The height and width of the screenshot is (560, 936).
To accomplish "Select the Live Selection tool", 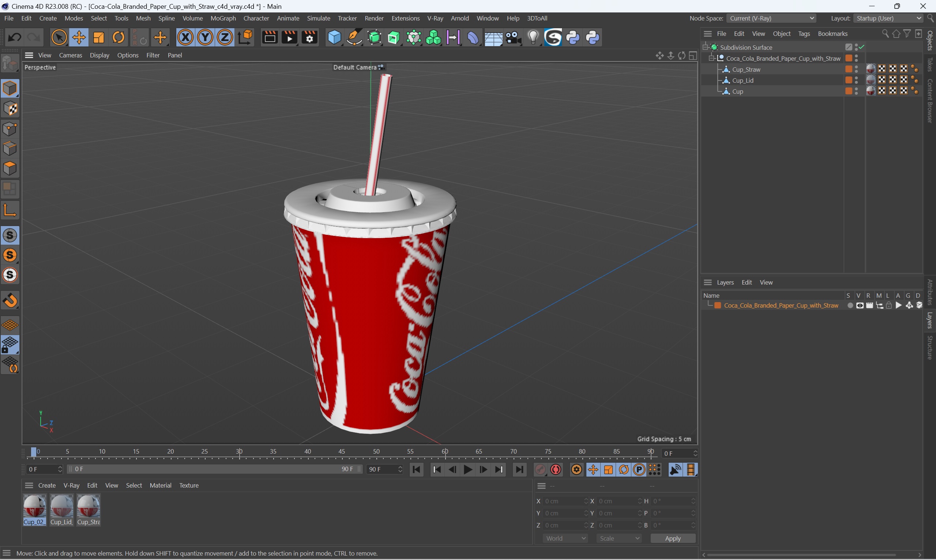I will coord(59,37).
